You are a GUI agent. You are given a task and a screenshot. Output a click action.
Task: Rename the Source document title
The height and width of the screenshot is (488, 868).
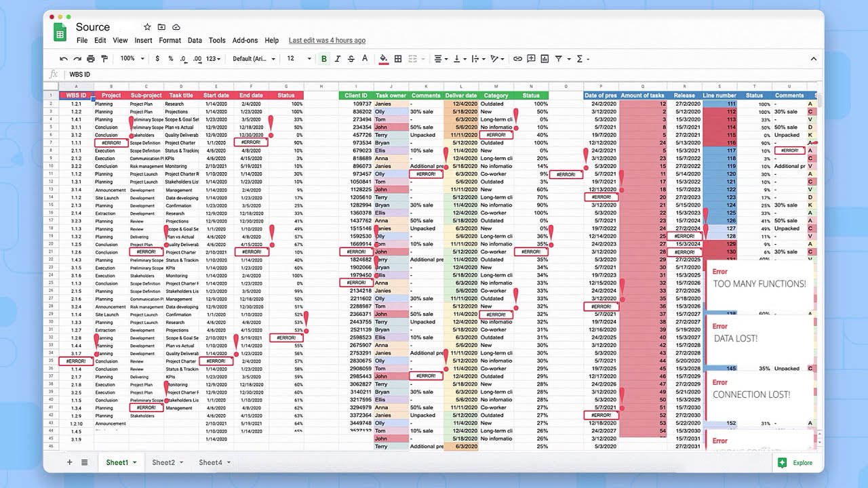[x=93, y=27]
